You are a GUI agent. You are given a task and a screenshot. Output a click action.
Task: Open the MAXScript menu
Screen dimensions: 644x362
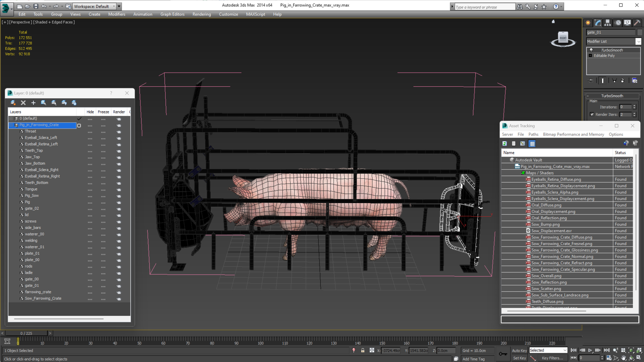tap(255, 14)
